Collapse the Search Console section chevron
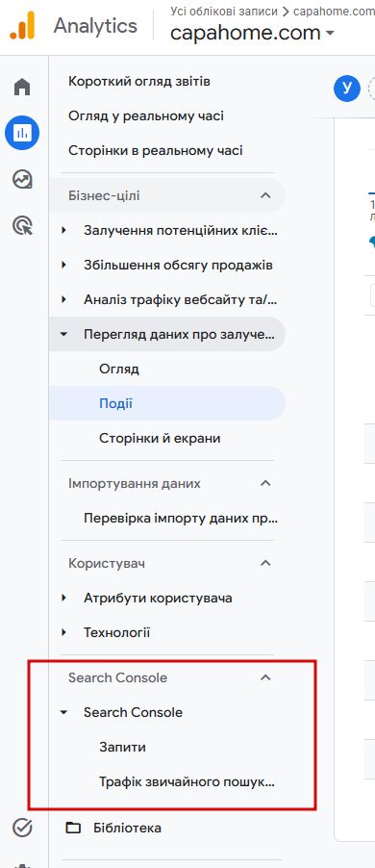 click(x=265, y=677)
